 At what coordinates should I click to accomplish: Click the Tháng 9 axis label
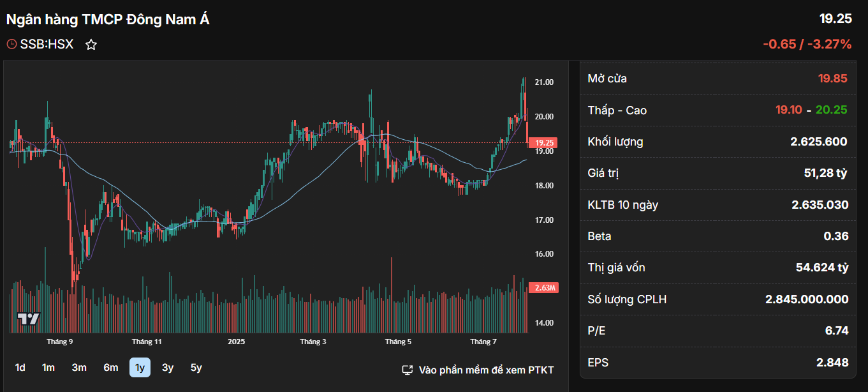click(x=60, y=342)
